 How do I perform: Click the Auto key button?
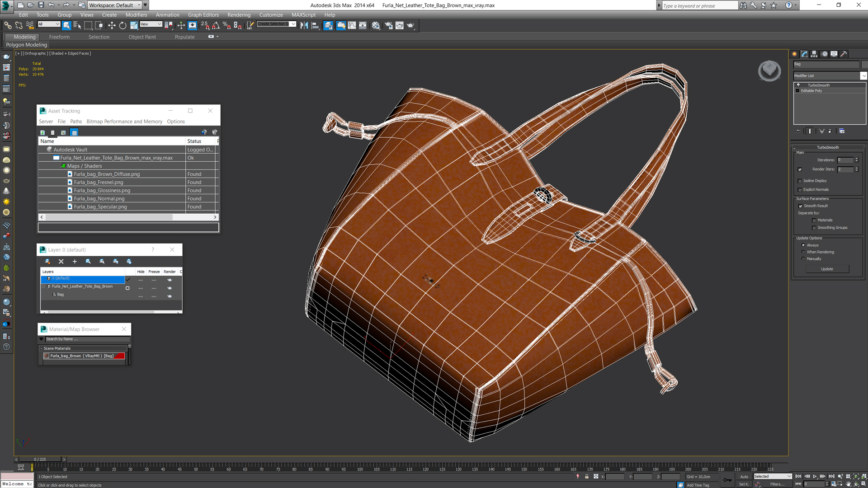(744, 477)
